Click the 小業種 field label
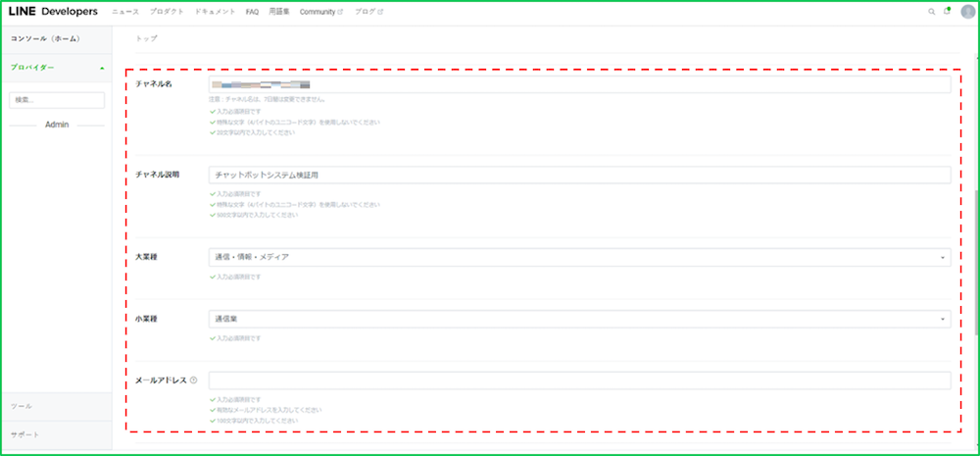980x456 pixels. coord(146,319)
